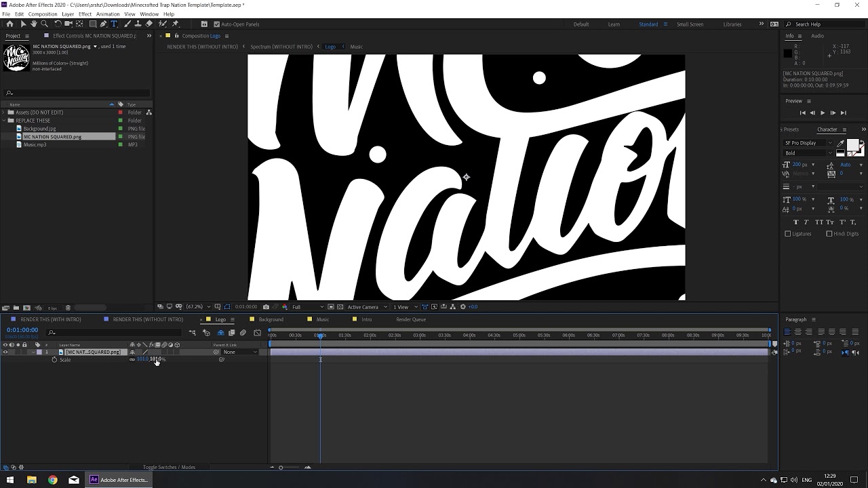Enable the Ligatures checkbox

pyautogui.click(x=788, y=234)
